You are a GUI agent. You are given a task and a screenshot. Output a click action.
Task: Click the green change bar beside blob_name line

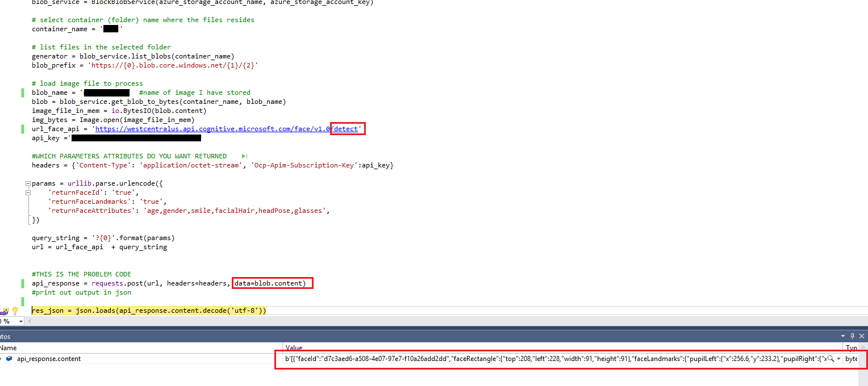tap(23, 93)
